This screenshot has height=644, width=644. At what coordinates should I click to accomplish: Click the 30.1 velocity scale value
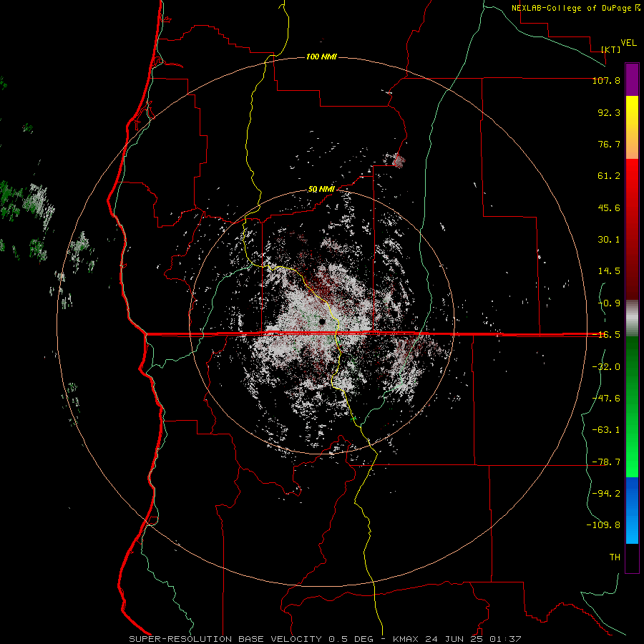pos(609,240)
